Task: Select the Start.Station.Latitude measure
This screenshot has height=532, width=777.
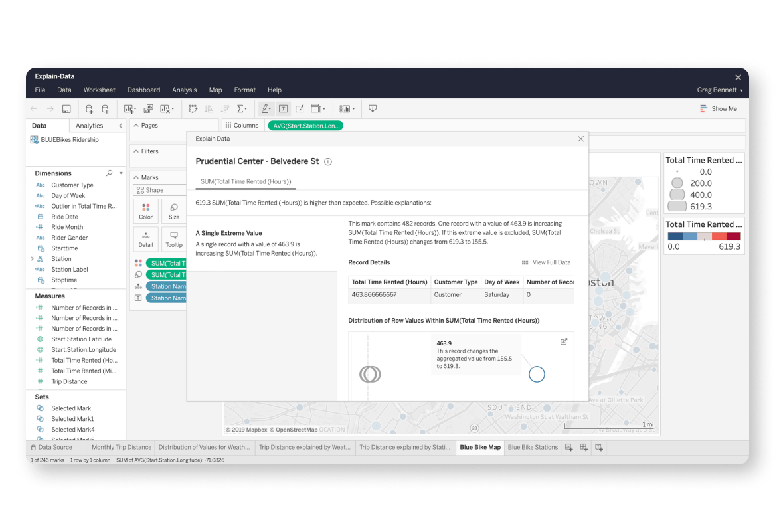Action: [x=81, y=339]
